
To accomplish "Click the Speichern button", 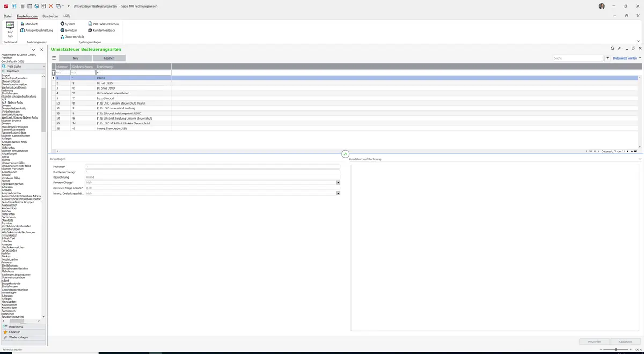I will [x=625, y=342].
